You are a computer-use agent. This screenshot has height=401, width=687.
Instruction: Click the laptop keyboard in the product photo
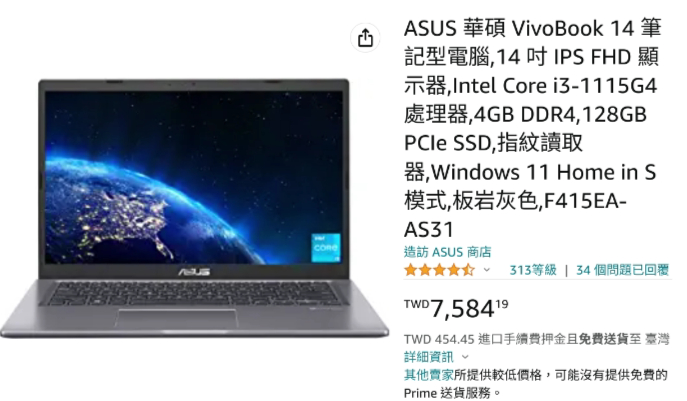[x=193, y=294]
